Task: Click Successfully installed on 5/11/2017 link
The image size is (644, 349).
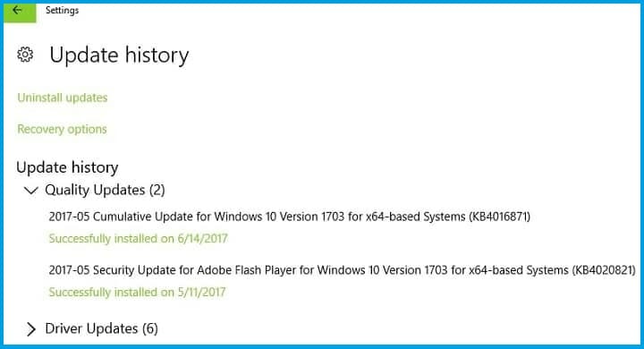Action: coord(137,293)
